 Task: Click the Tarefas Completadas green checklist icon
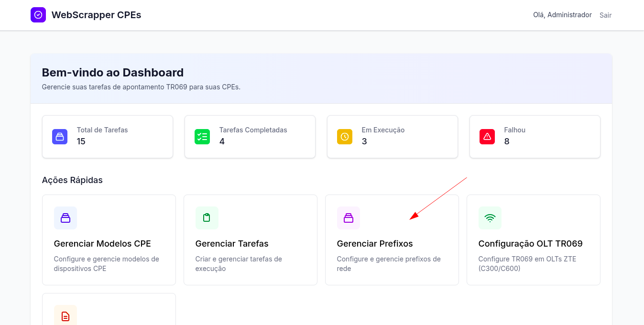[x=202, y=137]
